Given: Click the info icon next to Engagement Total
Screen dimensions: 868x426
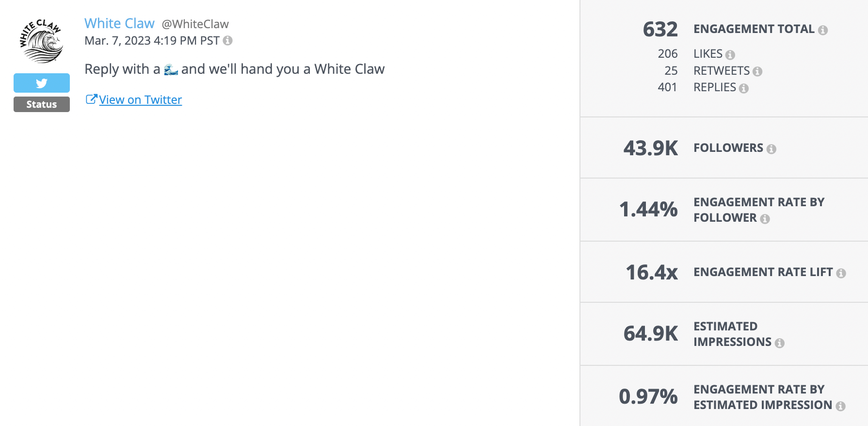Looking at the screenshot, I should coord(823,29).
